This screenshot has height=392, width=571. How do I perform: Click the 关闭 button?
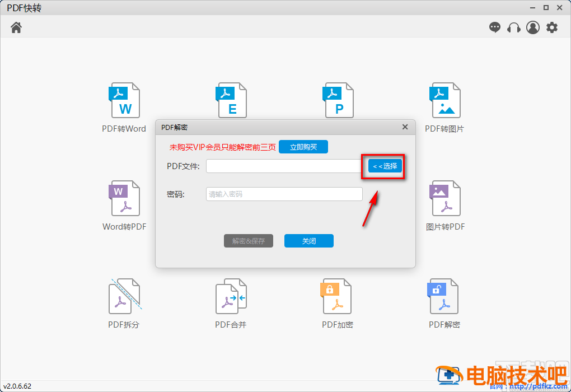pyautogui.click(x=309, y=241)
